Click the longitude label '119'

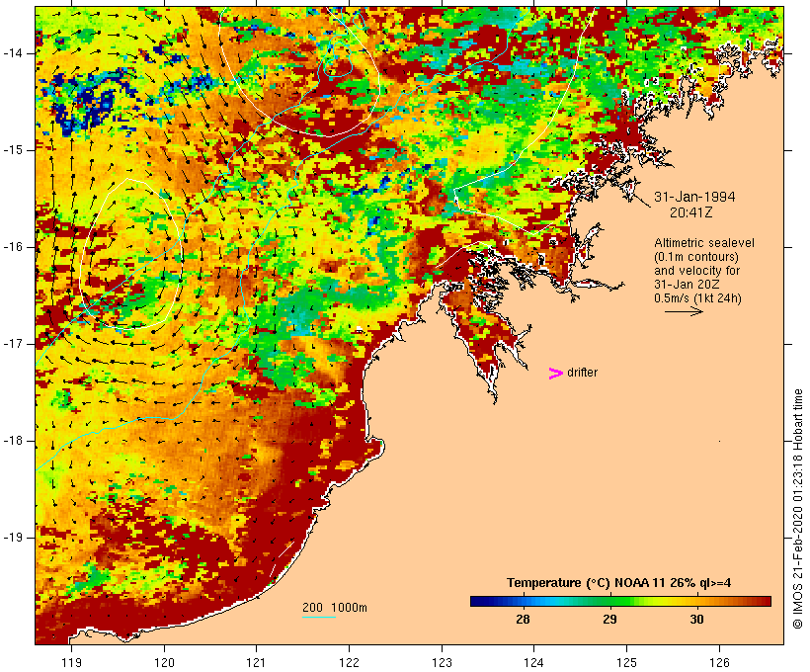[x=71, y=662]
